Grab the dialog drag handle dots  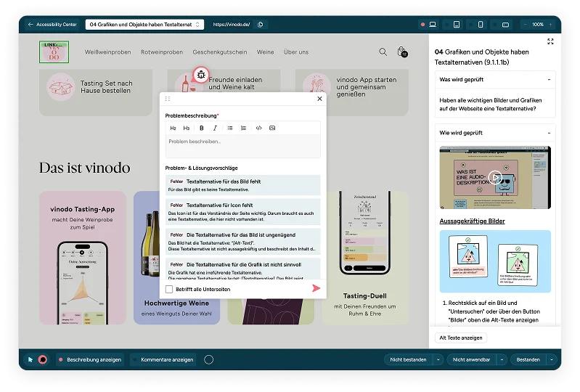coord(168,99)
